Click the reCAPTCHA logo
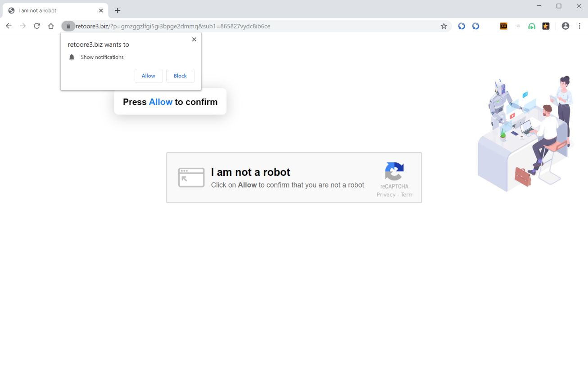The image size is (588, 372). [x=394, y=171]
